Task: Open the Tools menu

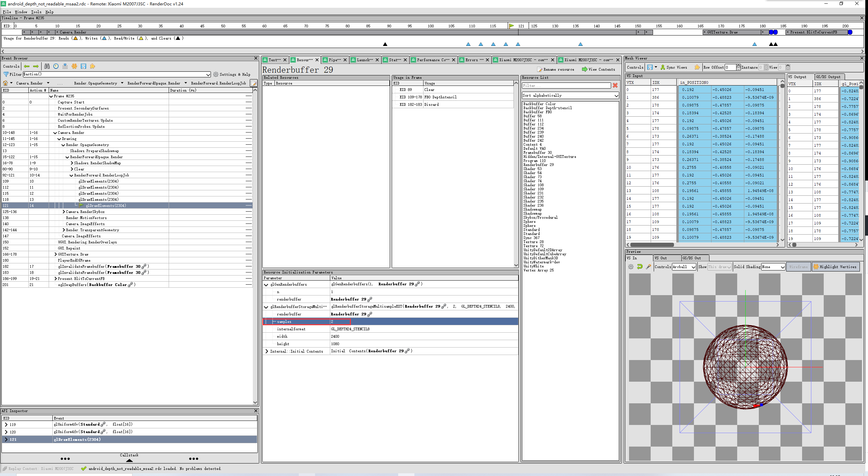Action: point(36,12)
